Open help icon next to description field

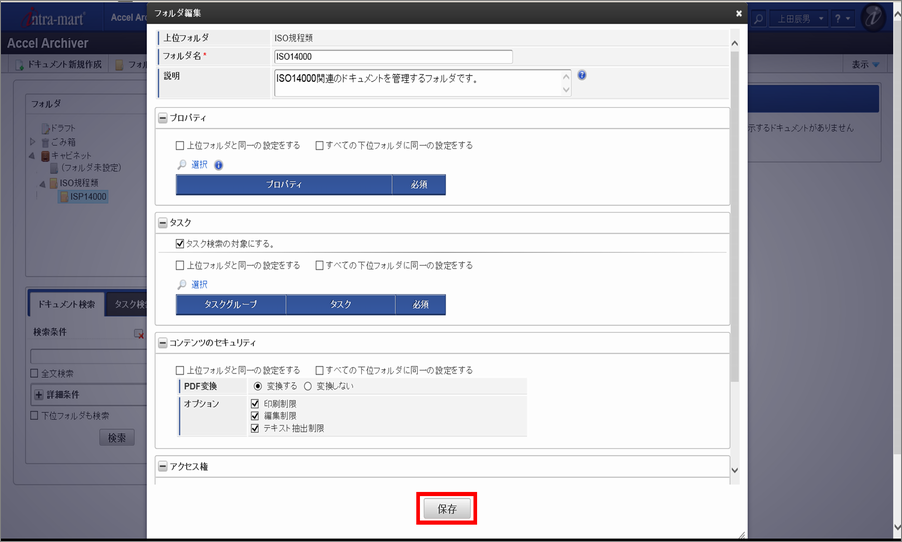(x=582, y=75)
